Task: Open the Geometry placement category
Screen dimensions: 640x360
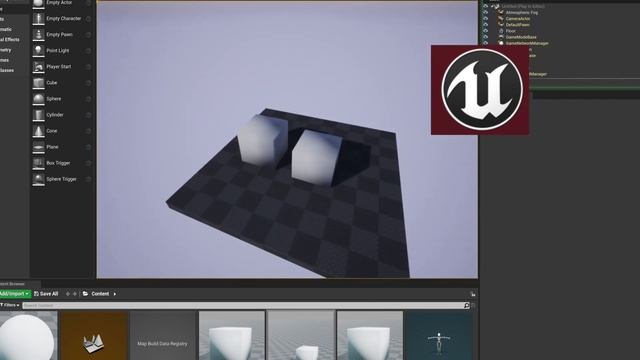Action: [x=6, y=50]
